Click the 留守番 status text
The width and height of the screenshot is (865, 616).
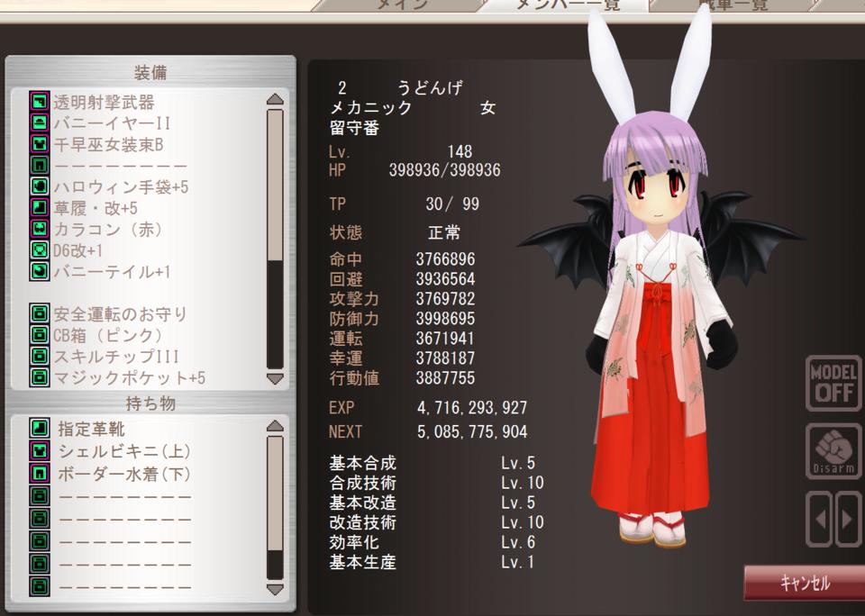point(354,128)
